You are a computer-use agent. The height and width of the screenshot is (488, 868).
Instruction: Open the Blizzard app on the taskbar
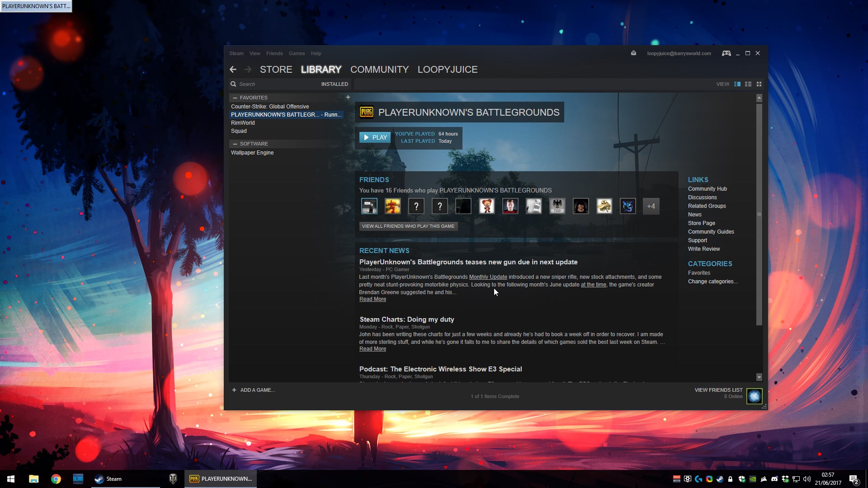(x=78, y=479)
